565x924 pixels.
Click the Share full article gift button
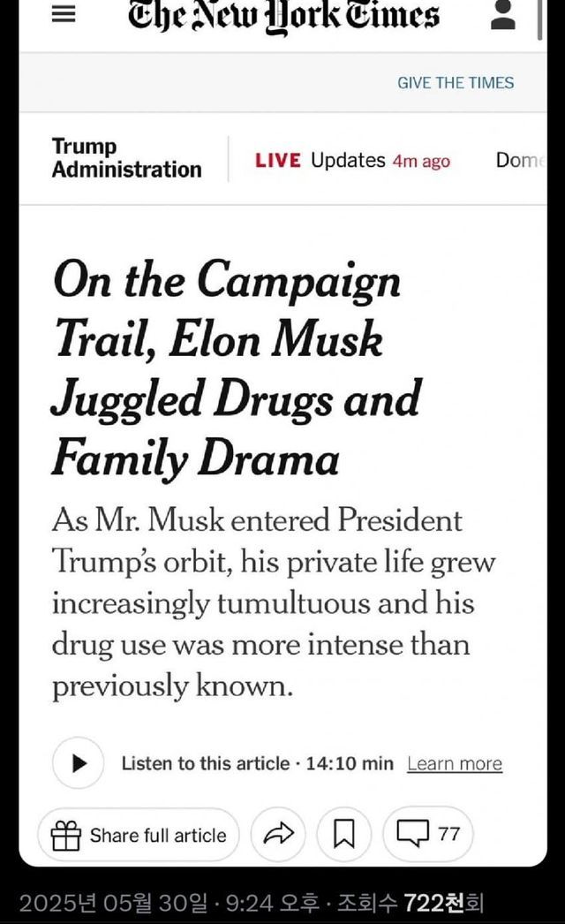coord(139,835)
